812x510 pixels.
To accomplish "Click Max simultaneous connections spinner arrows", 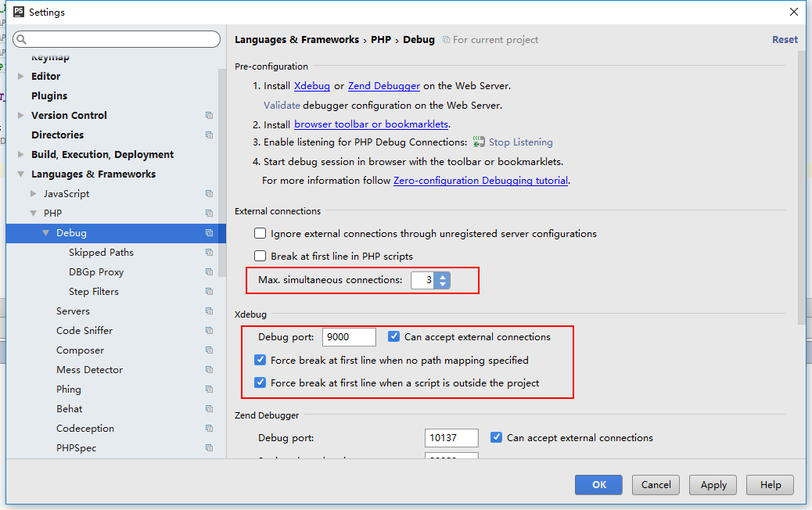I will click(442, 280).
